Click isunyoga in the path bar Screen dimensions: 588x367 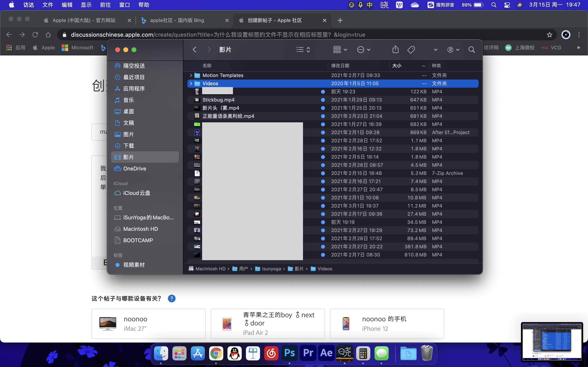pos(271,269)
